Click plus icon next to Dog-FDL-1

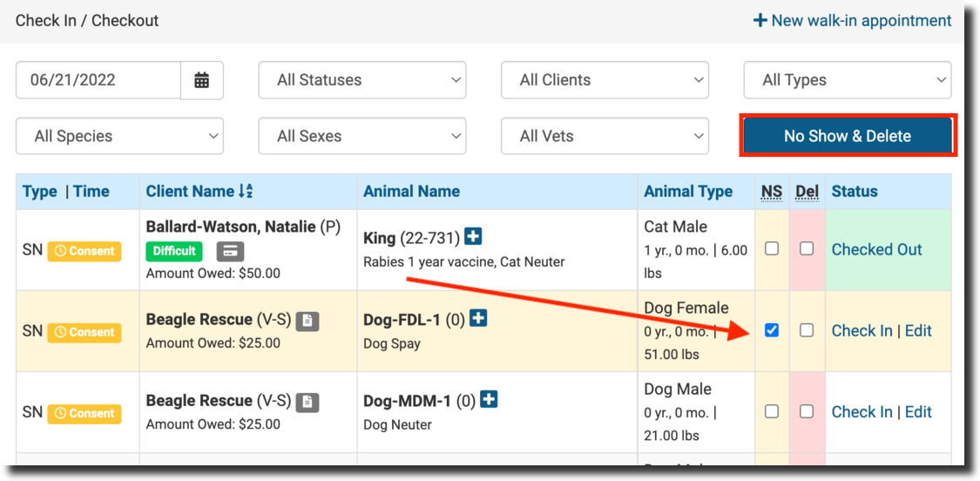[x=478, y=319]
